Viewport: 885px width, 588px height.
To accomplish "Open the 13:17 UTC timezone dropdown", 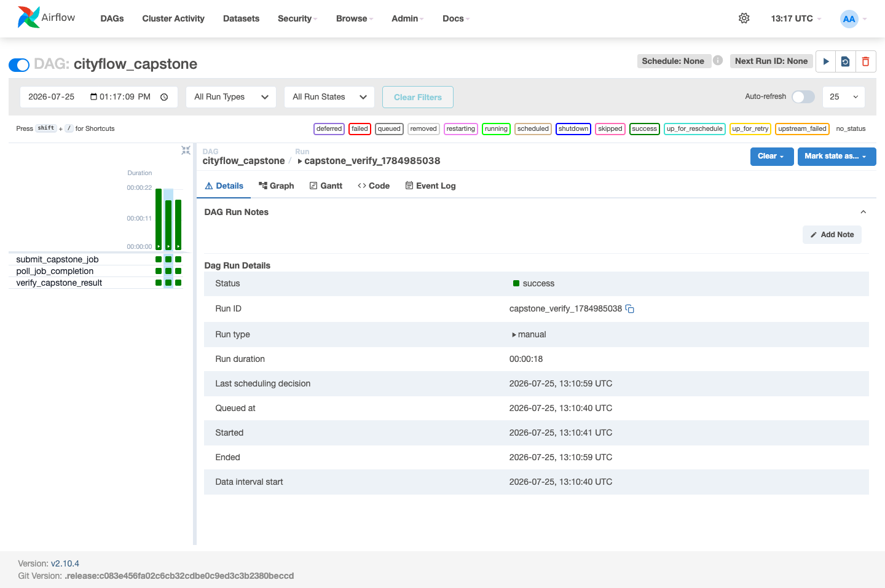I will [796, 18].
